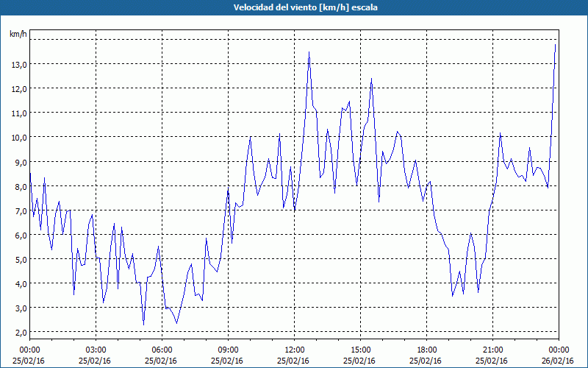Screen dimensions: 588x368
Task: Click the chart title 'Velocidad del viento [km/h] escala'
Action: (305, 7)
